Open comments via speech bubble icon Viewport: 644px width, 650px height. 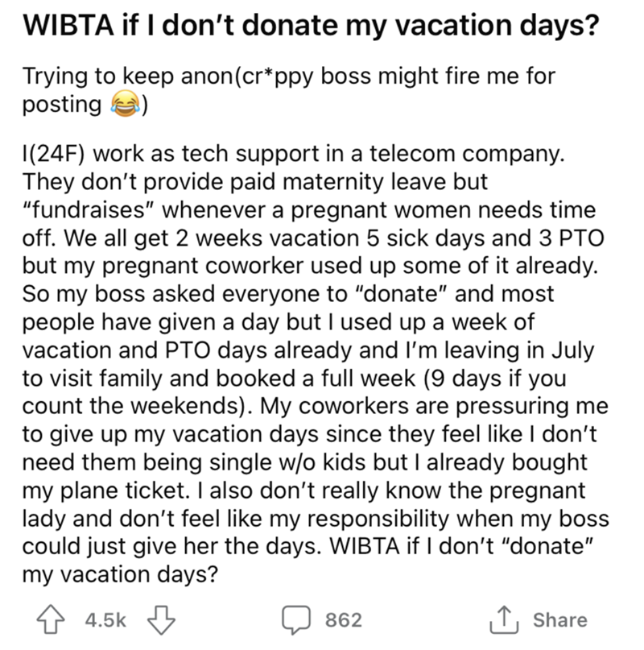295,619
